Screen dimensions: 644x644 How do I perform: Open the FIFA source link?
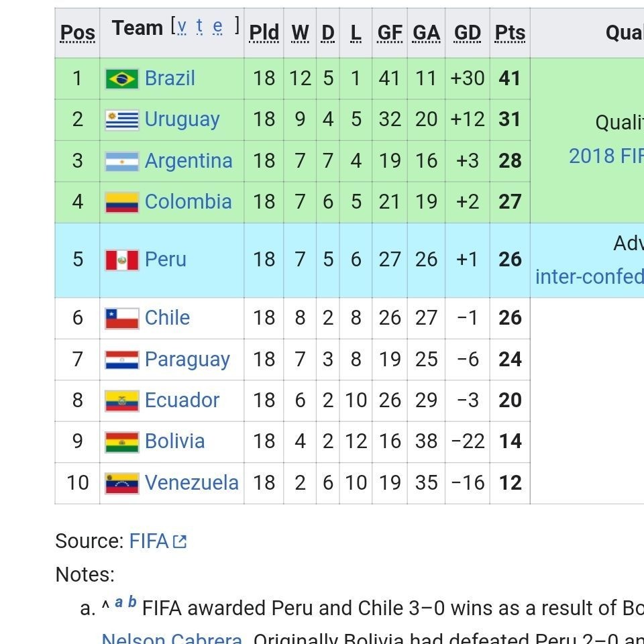click(x=149, y=541)
